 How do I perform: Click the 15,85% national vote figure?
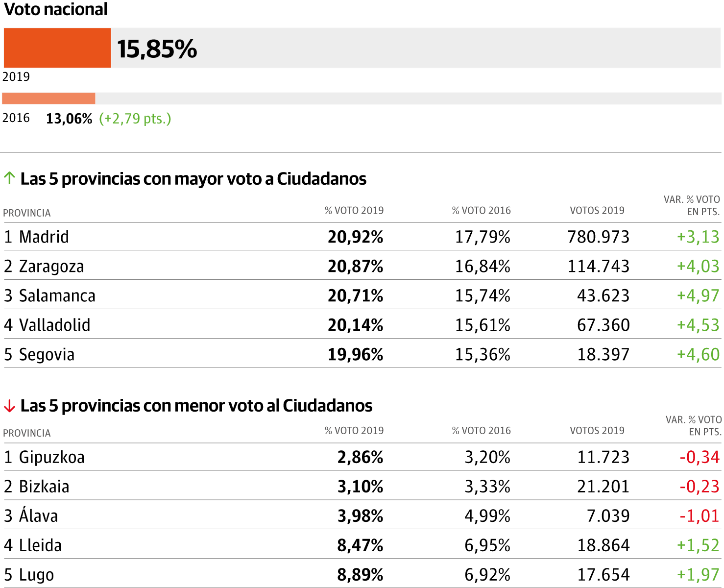coord(157,49)
